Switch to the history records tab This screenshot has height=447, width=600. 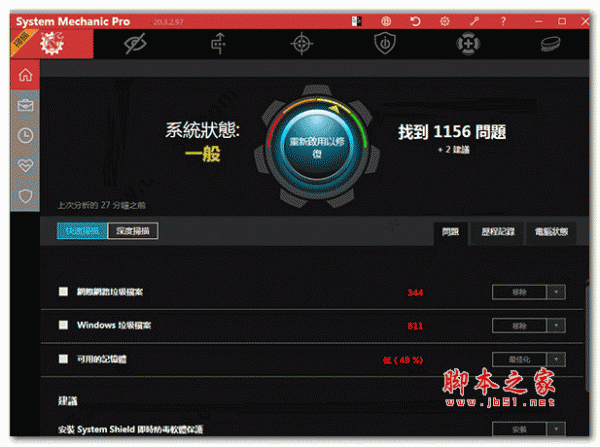coord(497,232)
